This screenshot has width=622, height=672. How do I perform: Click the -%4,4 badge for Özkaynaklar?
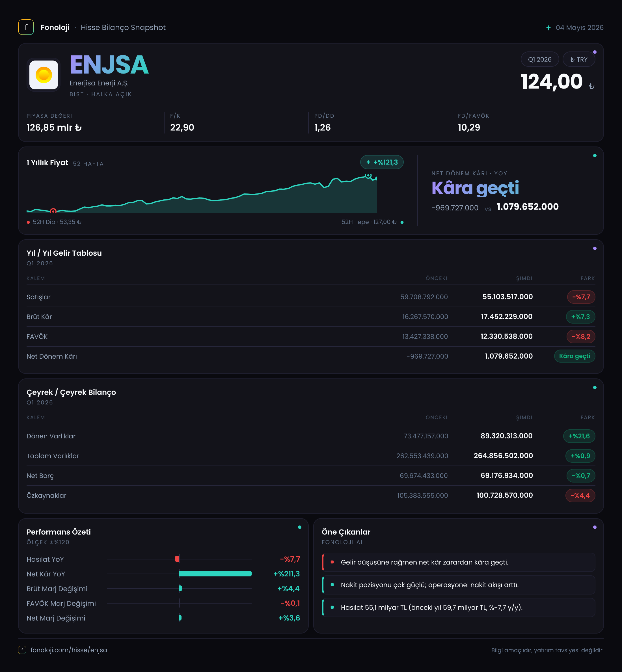(580, 496)
